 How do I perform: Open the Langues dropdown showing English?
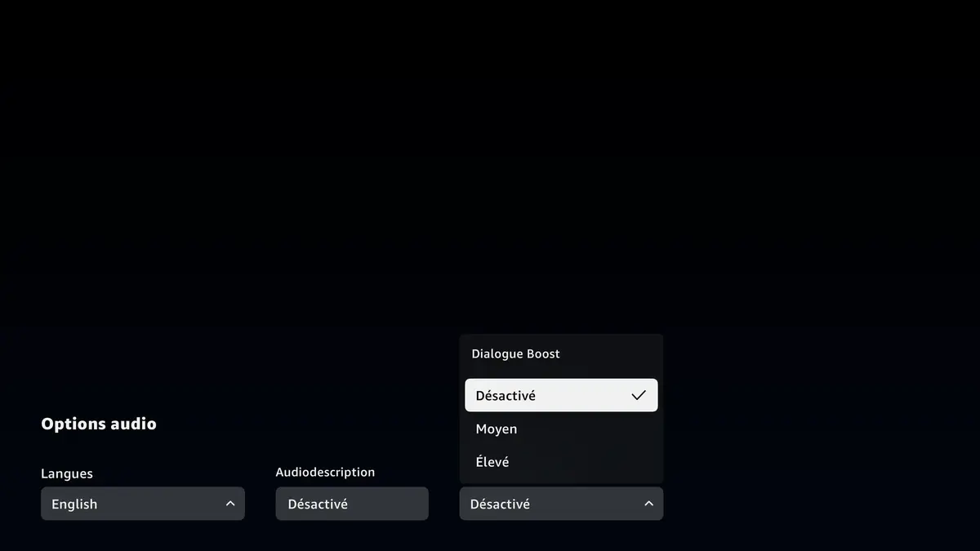[143, 504]
